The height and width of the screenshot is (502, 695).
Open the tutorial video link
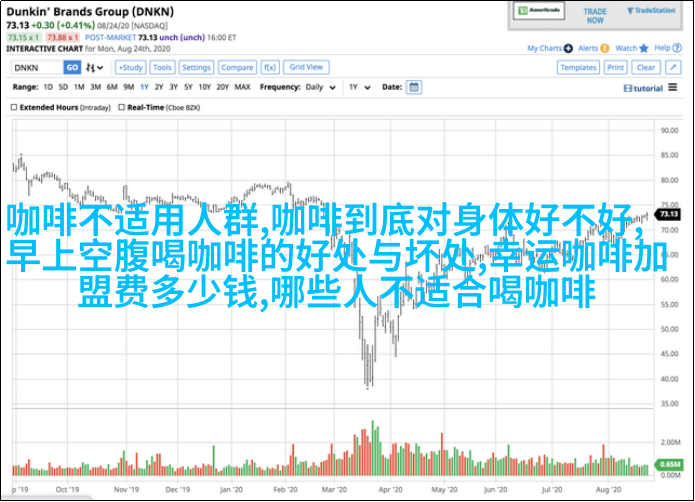643,88
